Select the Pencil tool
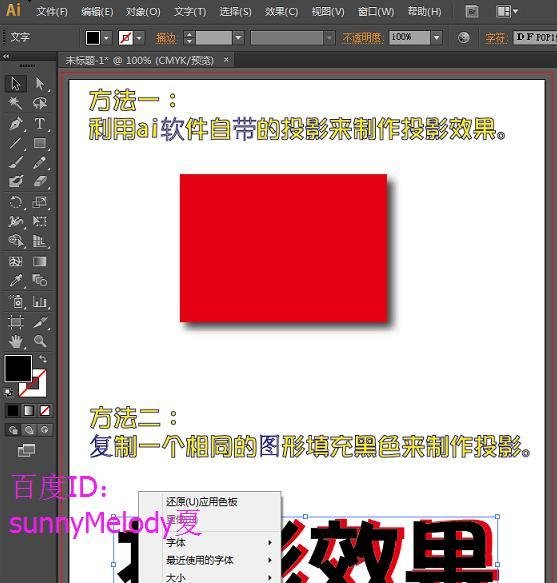Image resolution: width=557 pixels, height=583 pixels. [39, 162]
